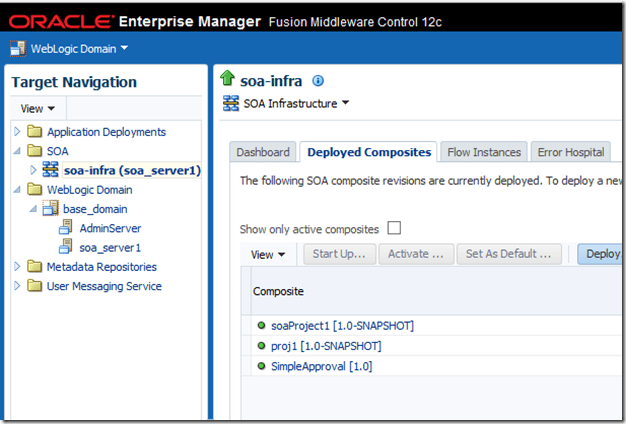The image size is (626, 424).
Task: Click the Oracle logo
Action: pyautogui.click(x=61, y=22)
